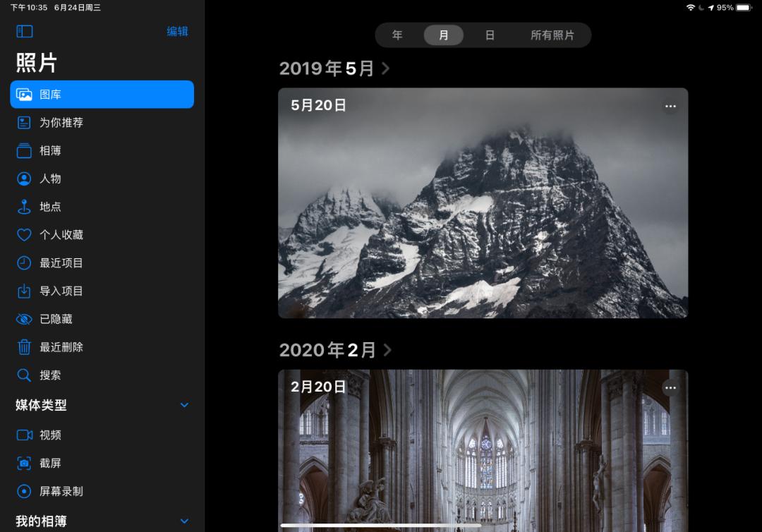762x532 pixels.
Task: Click the 我的相簿 section header
Action: pyautogui.click(x=42, y=521)
